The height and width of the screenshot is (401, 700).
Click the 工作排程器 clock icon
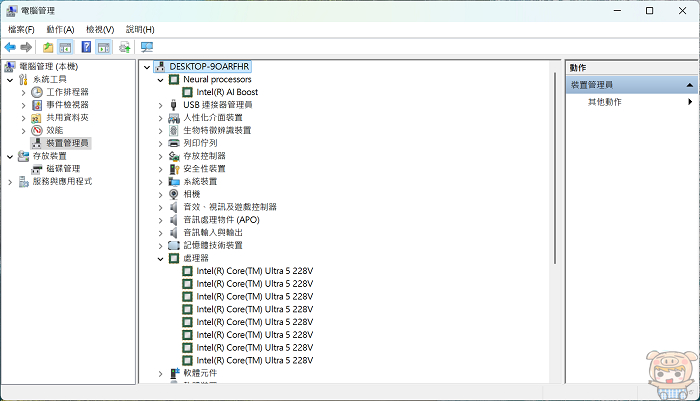tap(37, 92)
